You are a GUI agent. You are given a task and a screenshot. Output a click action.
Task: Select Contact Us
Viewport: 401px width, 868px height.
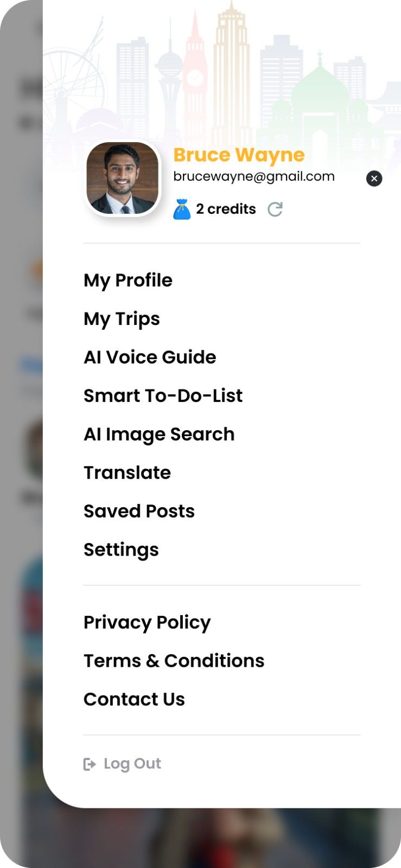point(134,700)
